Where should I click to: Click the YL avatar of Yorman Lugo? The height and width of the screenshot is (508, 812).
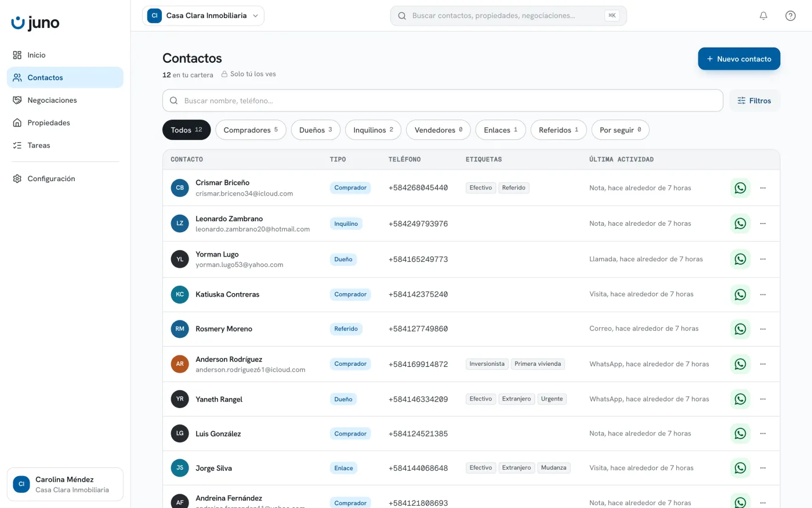180,259
